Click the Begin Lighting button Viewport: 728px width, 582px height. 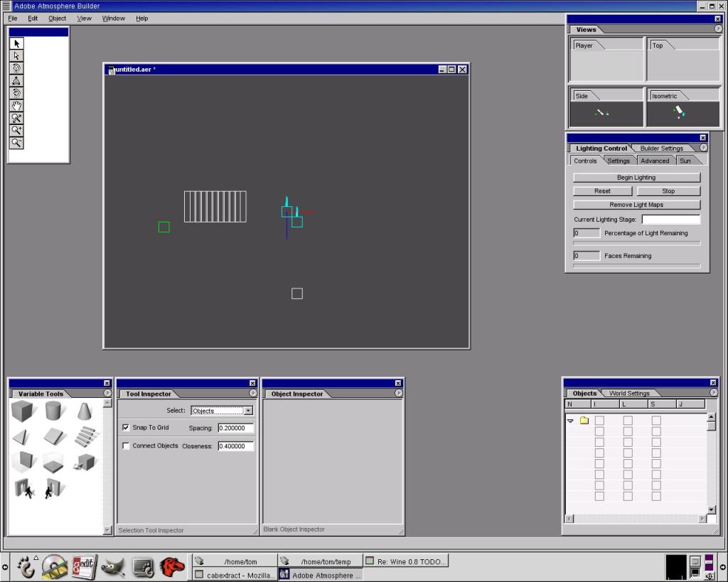pyautogui.click(x=636, y=177)
